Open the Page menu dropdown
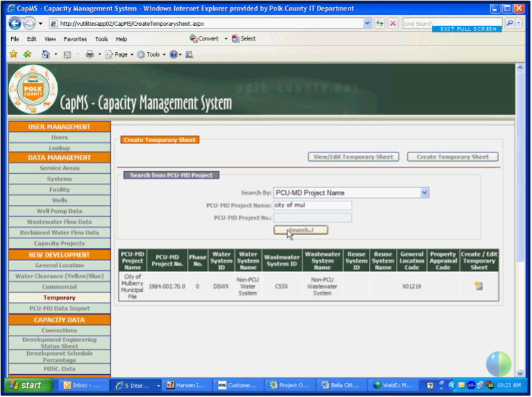 122,54
